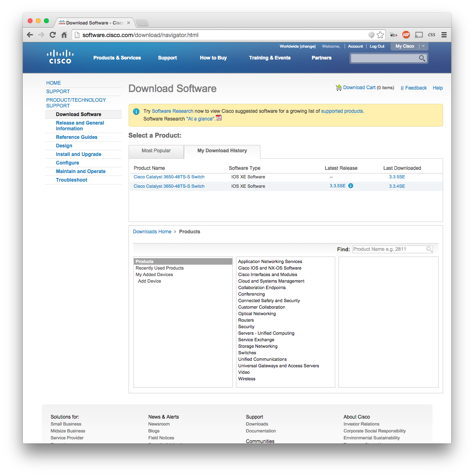Open new browser tab button
This screenshot has width=474, height=476.
pos(142,23)
